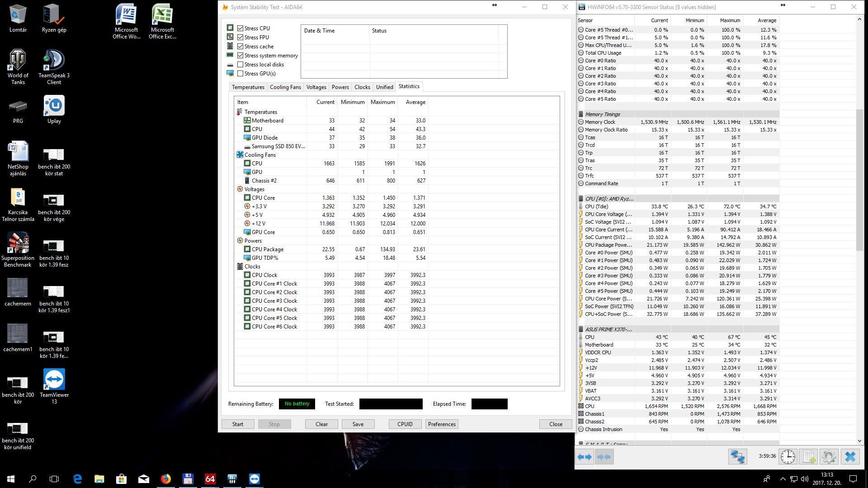Open the Microsoft Office Word shortcut
Viewport: 868px width, 488px height.
(x=126, y=21)
